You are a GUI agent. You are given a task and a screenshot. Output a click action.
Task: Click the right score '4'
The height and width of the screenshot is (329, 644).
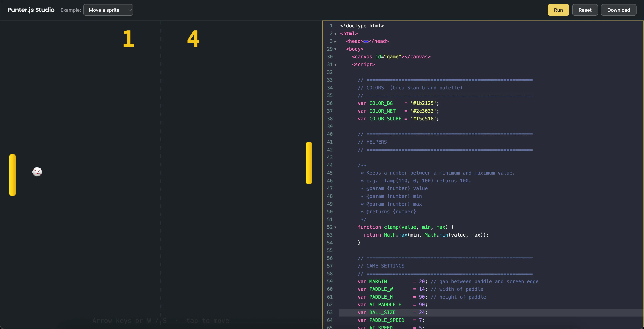coord(193,39)
